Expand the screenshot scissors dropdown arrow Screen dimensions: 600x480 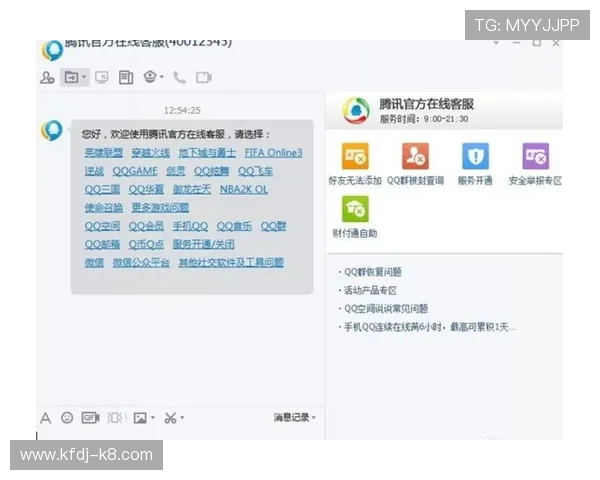click(x=183, y=418)
